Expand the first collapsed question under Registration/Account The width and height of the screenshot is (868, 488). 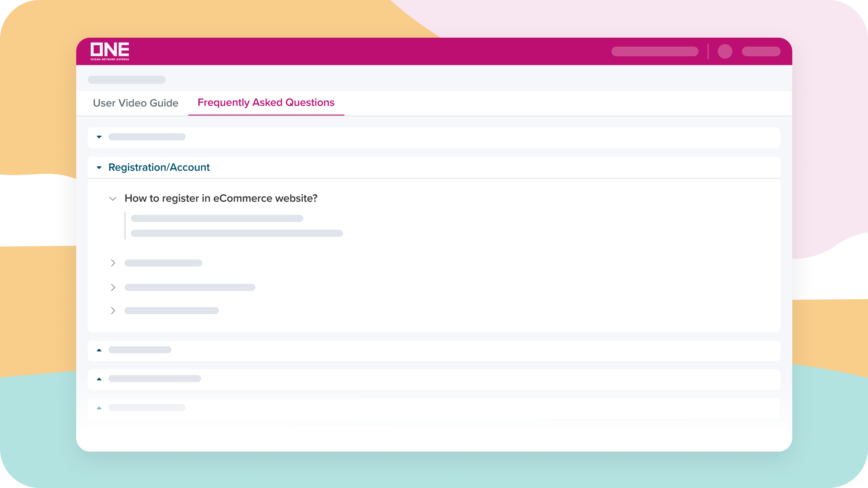pyautogui.click(x=113, y=263)
